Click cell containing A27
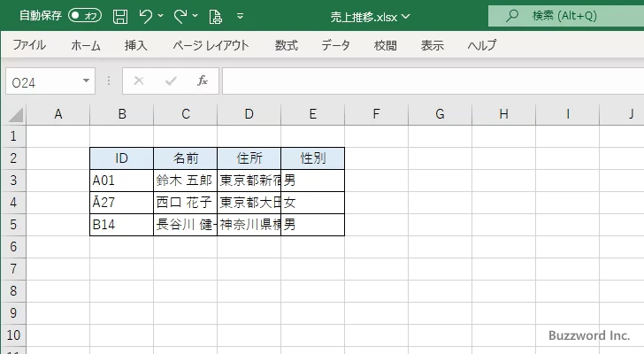644x354 pixels. point(121,203)
